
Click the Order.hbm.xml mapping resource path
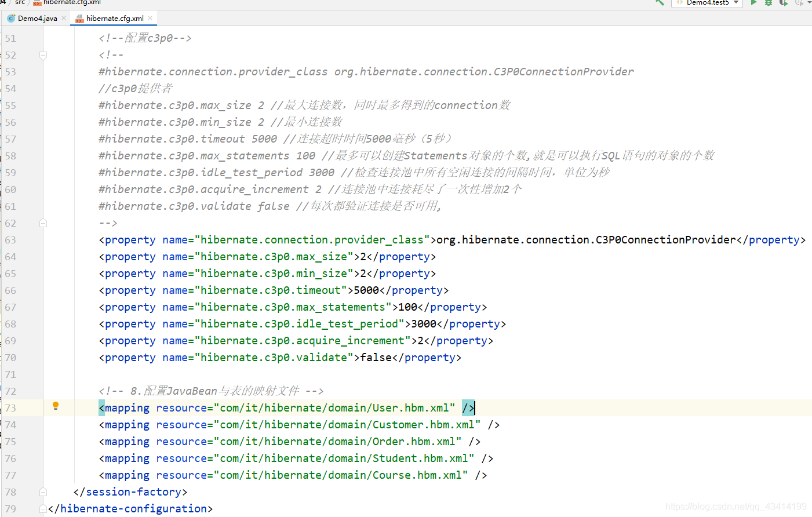coord(337,442)
